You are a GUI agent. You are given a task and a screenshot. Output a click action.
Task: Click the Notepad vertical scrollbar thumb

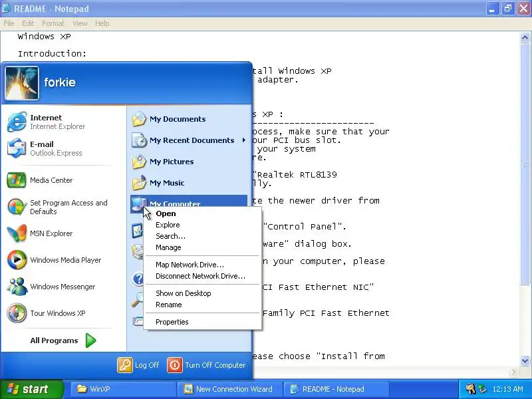525,165
